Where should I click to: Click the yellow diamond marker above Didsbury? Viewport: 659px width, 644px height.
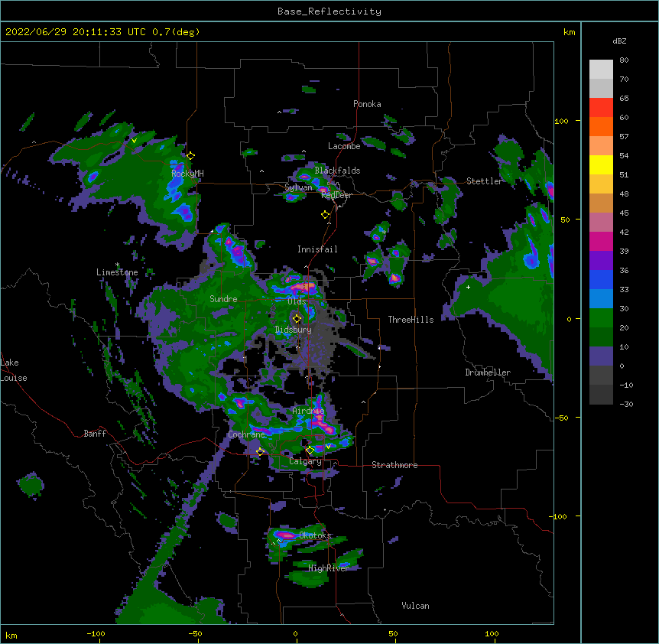coord(297,318)
